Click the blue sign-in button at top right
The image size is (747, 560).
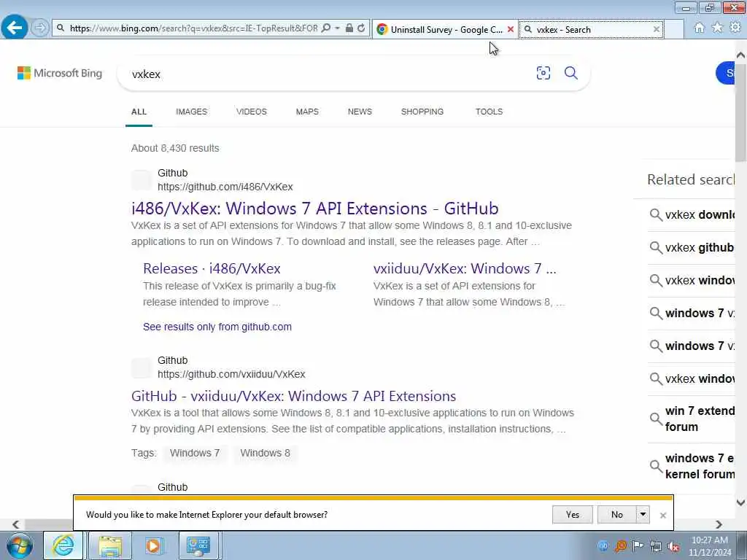[x=726, y=73]
